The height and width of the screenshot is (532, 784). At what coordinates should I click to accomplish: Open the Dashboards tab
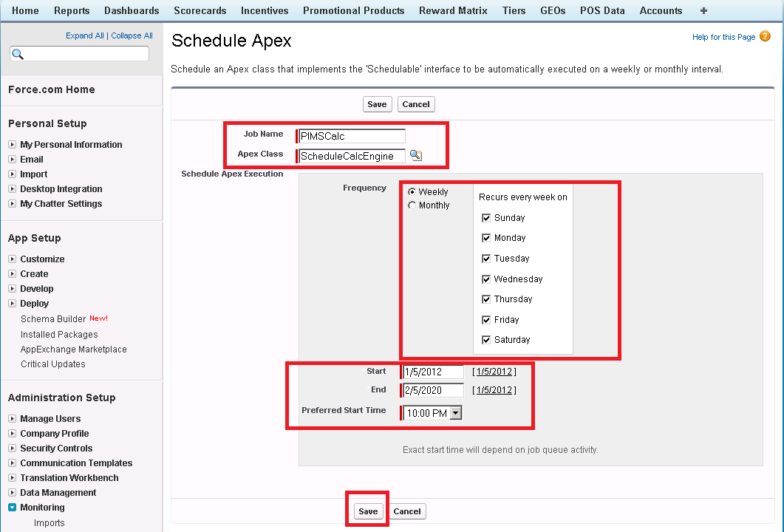click(x=132, y=10)
